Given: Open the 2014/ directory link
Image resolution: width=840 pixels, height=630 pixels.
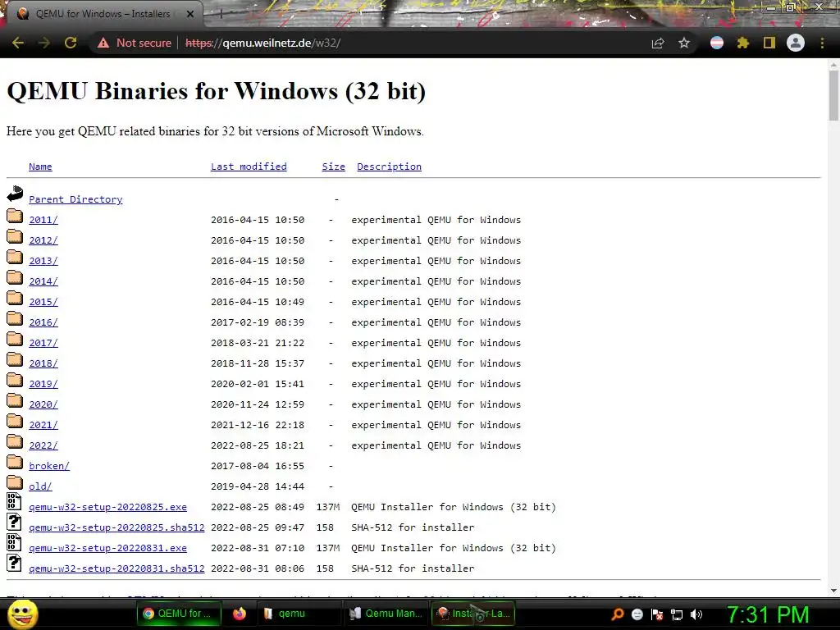Looking at the screenshot, I should pos(43,281).
